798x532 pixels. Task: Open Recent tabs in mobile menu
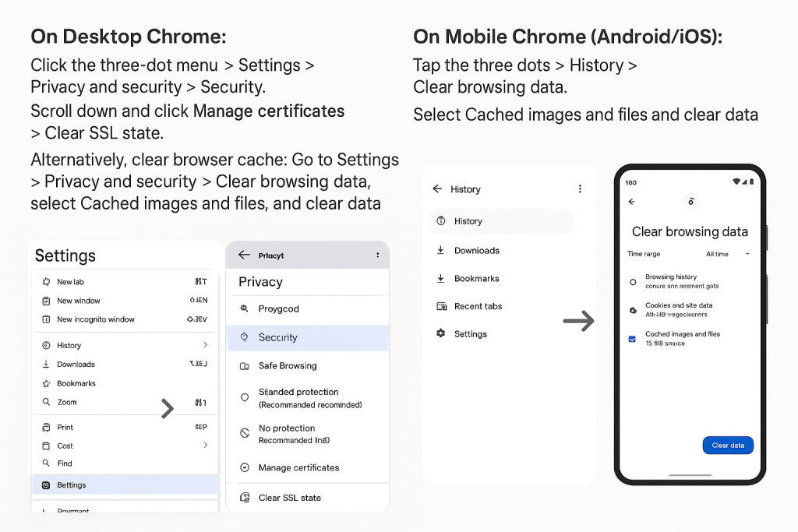click(501, 306)
